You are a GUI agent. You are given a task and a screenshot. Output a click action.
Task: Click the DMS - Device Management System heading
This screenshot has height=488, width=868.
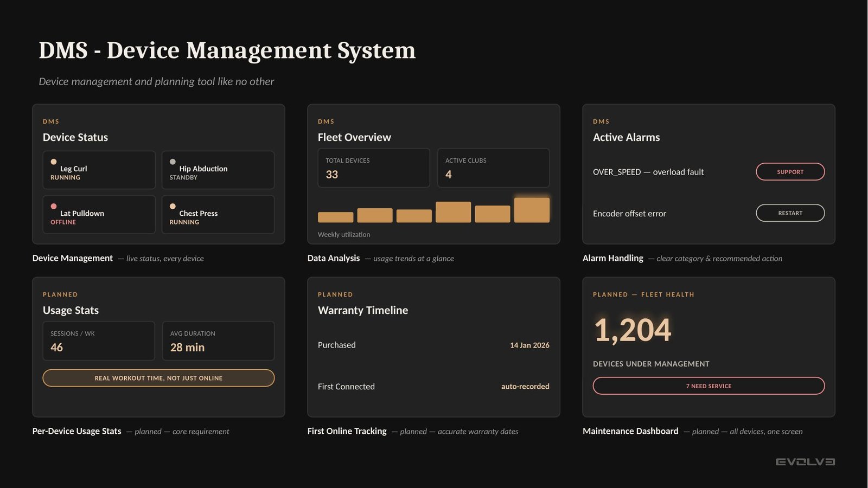coord(227,50)
